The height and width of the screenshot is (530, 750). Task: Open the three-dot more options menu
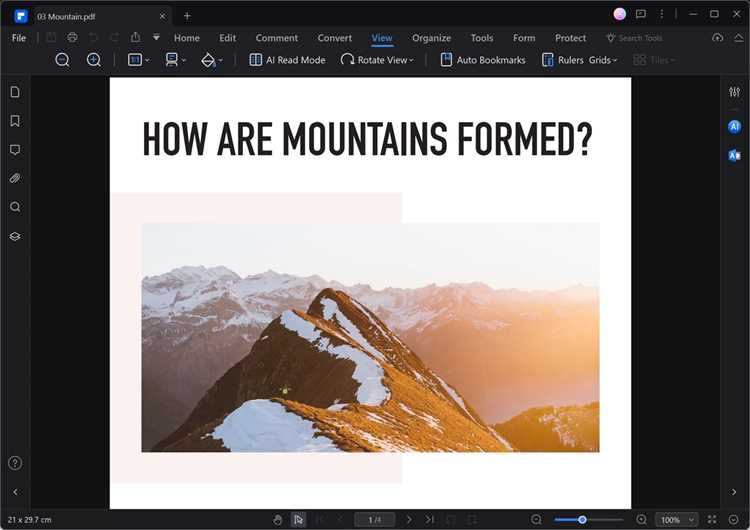pos(662,14)
